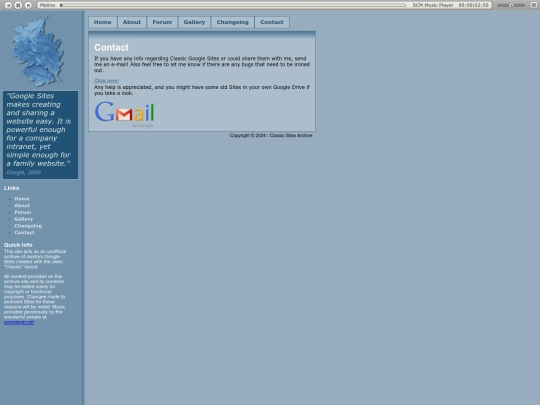Go to Home in sidebar Links
Screen dimensions: 540x405
22,199
